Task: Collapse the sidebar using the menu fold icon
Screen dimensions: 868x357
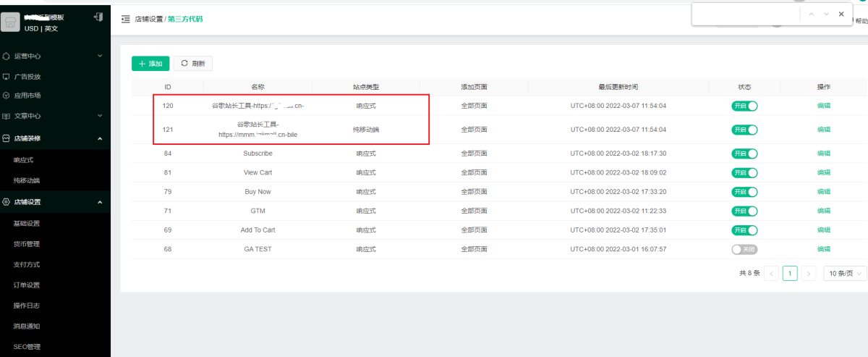Action: click(x=126, y=19)
